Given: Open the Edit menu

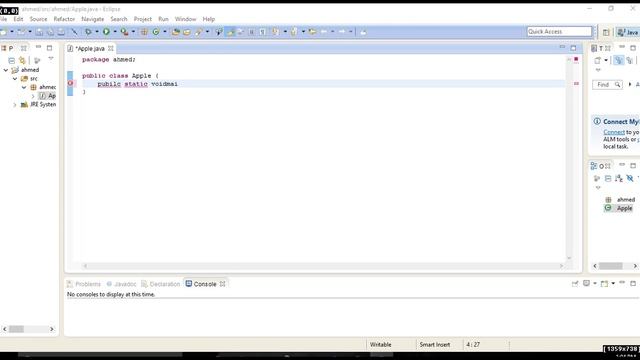Looking at the screenshot, I should point(18,19).
